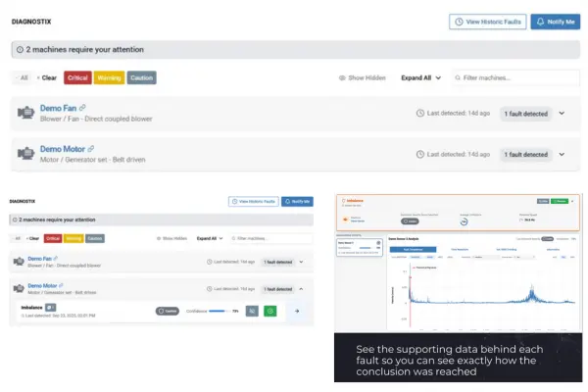This screenshot has width=588, height=392.
Task: Click the gray hide-fault eye button in the Imbalance row
Action: tap(252, 311)
